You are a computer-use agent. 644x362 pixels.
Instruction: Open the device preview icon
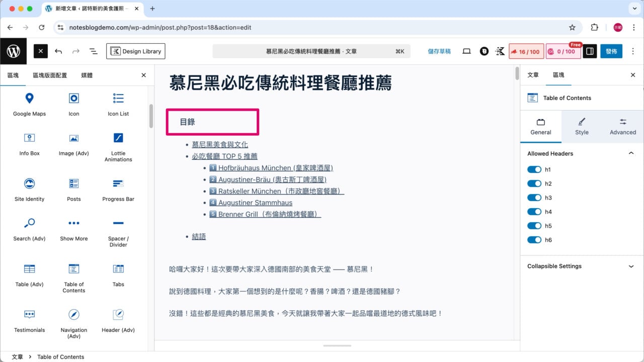coord(466,51)
